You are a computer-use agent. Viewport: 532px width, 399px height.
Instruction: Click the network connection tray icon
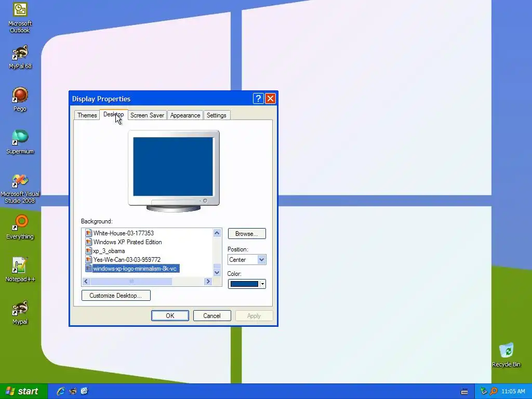click(484, 391)
